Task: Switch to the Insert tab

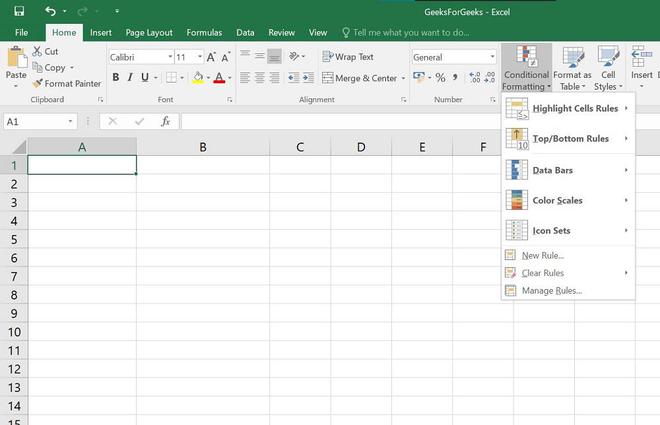Action: click(x=101, y=32)
